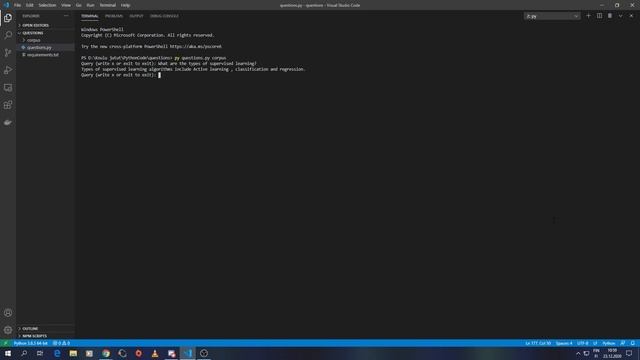Open the Run menu
This screenshot has height=360, width=640.
[90, 5]
